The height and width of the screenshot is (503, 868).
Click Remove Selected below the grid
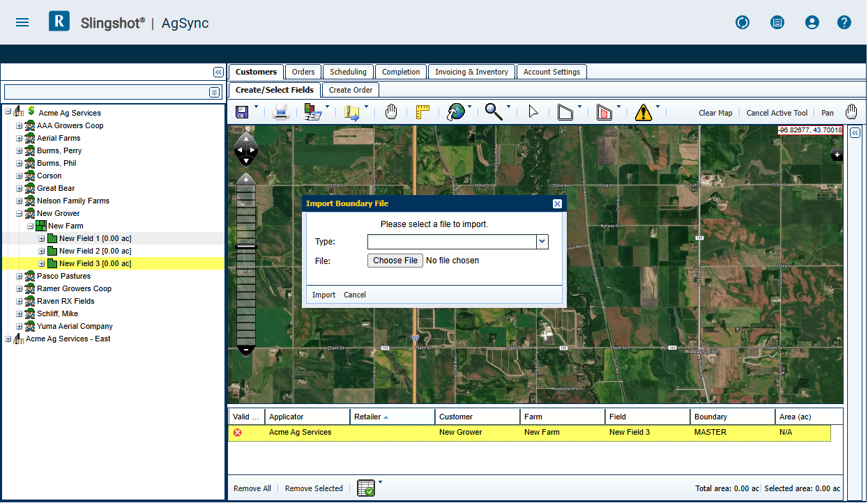click(x=314, y=488)
